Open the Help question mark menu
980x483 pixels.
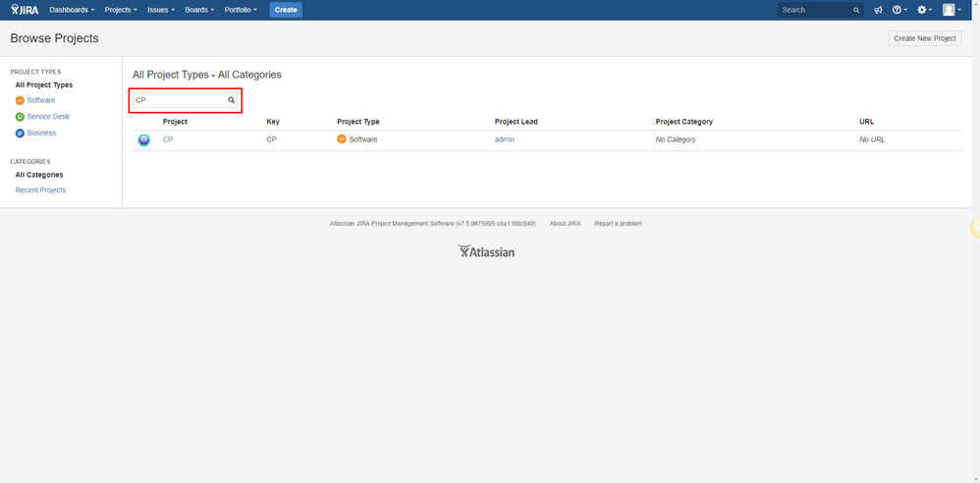[899, 10]
